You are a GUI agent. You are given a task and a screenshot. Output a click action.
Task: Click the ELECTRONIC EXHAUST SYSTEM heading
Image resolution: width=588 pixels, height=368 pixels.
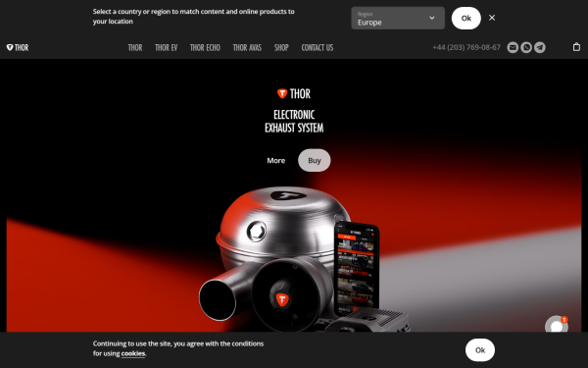(294, 122)
